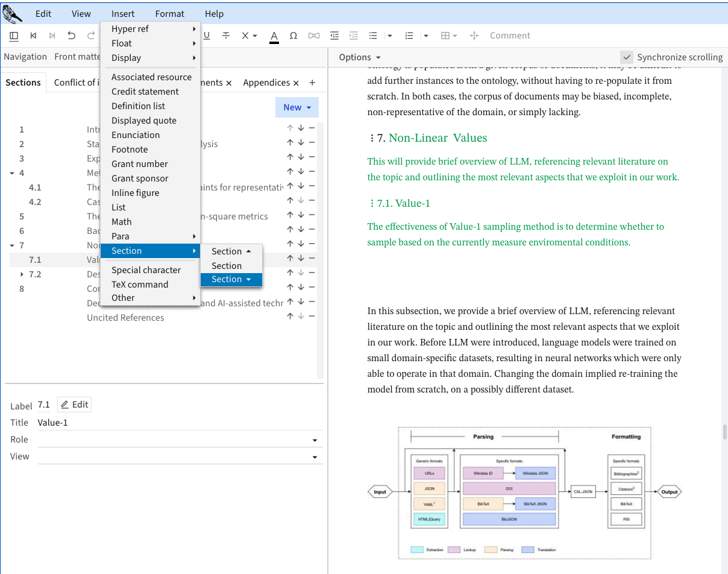Viewport: 728px width, 574px height.
Task: Insert special character with Omega icon
Action: 293,36
